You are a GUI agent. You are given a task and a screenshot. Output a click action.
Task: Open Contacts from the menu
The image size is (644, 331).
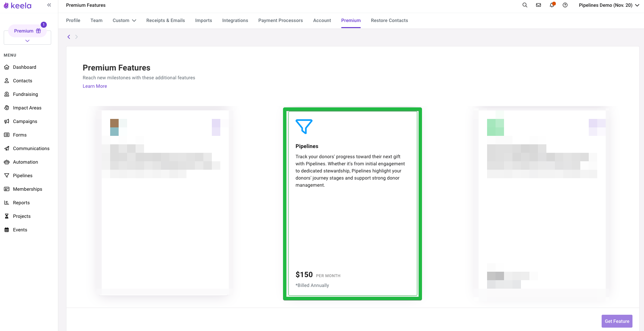pyautogui.click(x=23, y=81)
